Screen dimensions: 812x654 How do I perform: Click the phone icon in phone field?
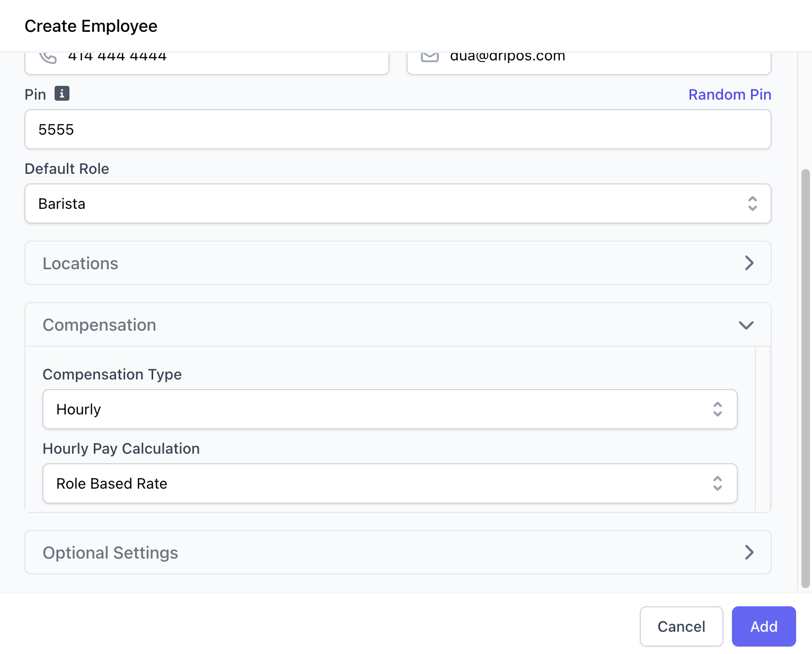[48, 57]
